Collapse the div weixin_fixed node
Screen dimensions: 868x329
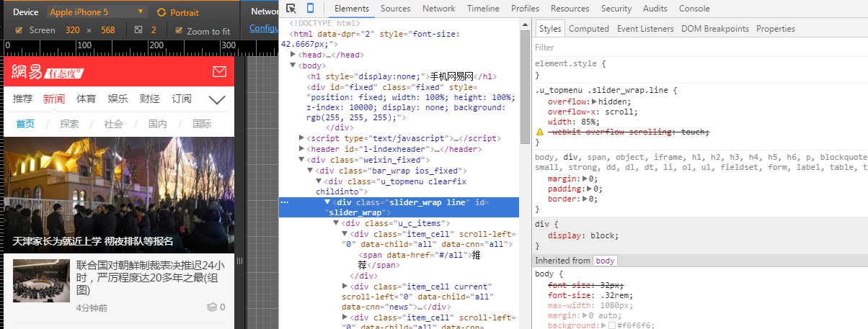click(x=302, y=160)
